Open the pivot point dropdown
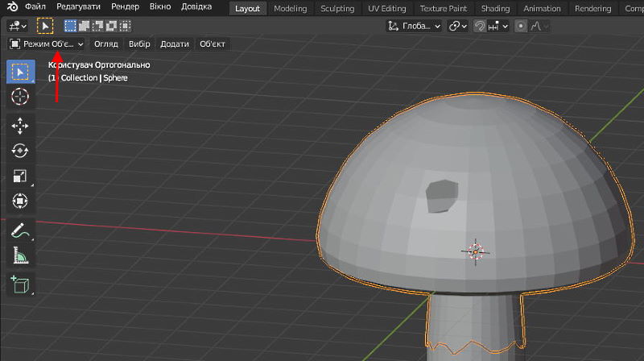This screenshot has width=644, height=361. coord(457,27)
